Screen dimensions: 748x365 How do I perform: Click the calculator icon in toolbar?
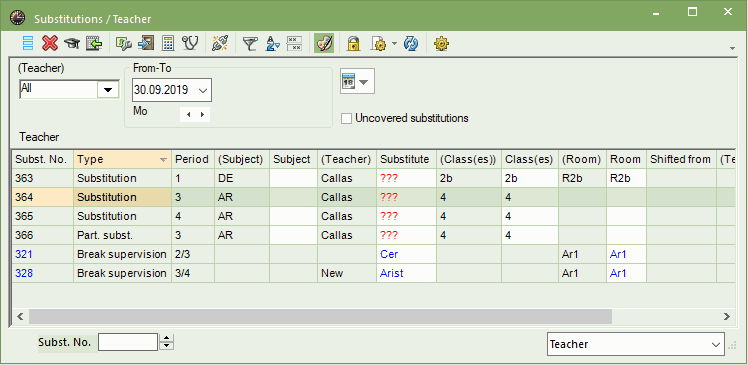click(168, 43)
